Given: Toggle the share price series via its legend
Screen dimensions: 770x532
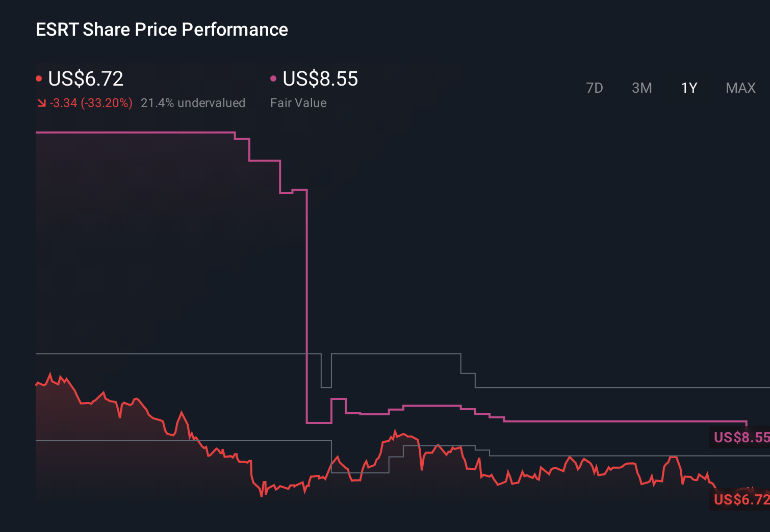Looking at the screenshot, I should click(x=85, y=79).
